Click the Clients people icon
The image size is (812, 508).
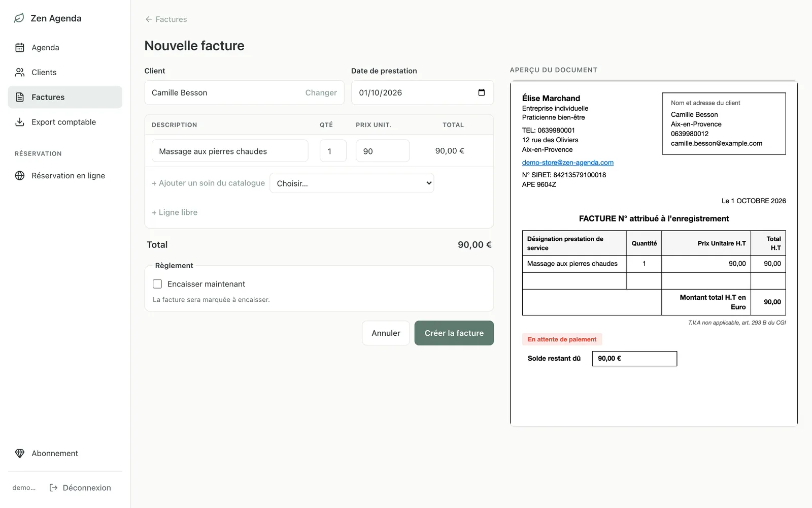tap(20, 73)
